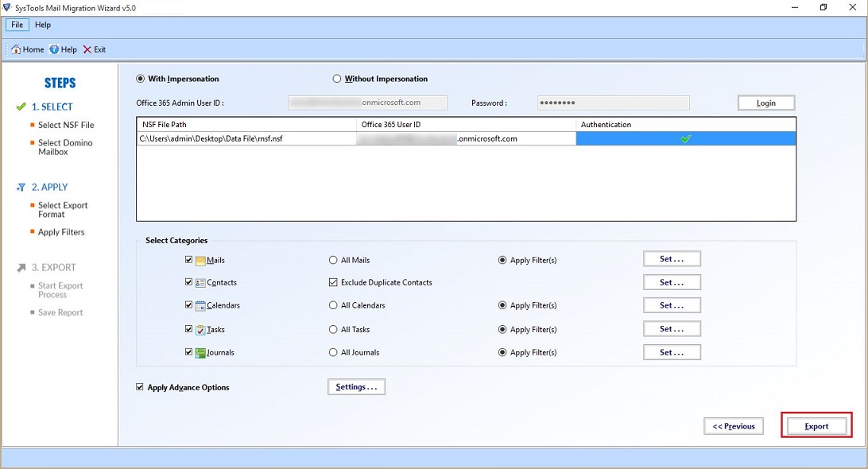Click the Start Export Process step
868x469 pixels.
60,290
